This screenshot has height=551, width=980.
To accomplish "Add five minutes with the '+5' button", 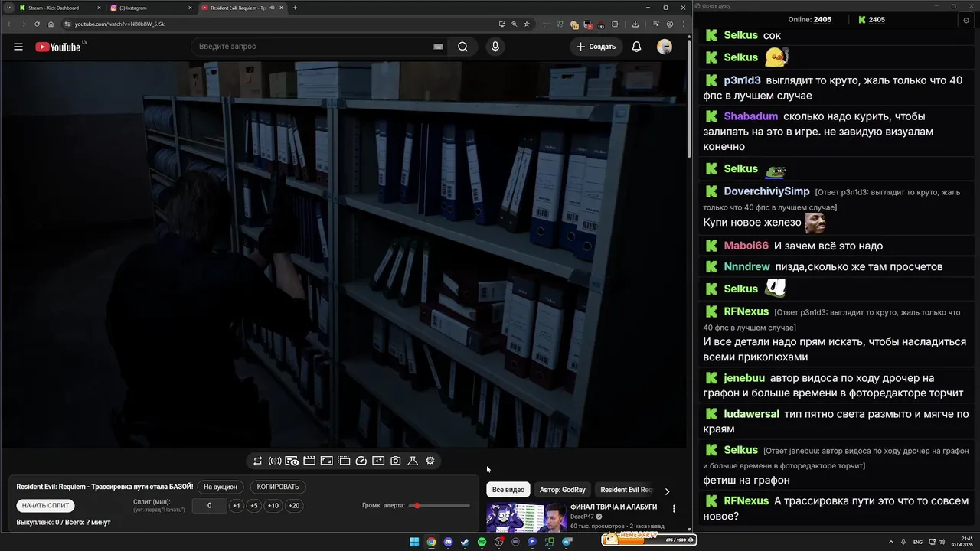I will 254,506.
